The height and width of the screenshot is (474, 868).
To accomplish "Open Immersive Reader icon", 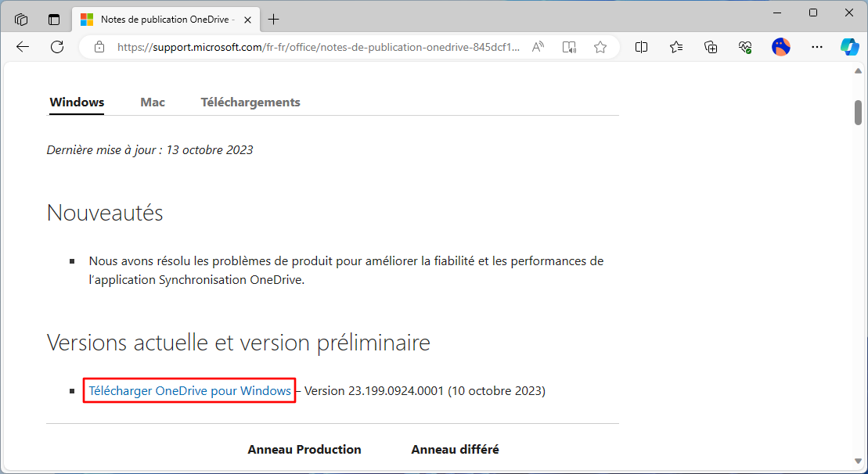I will (569, 47).
